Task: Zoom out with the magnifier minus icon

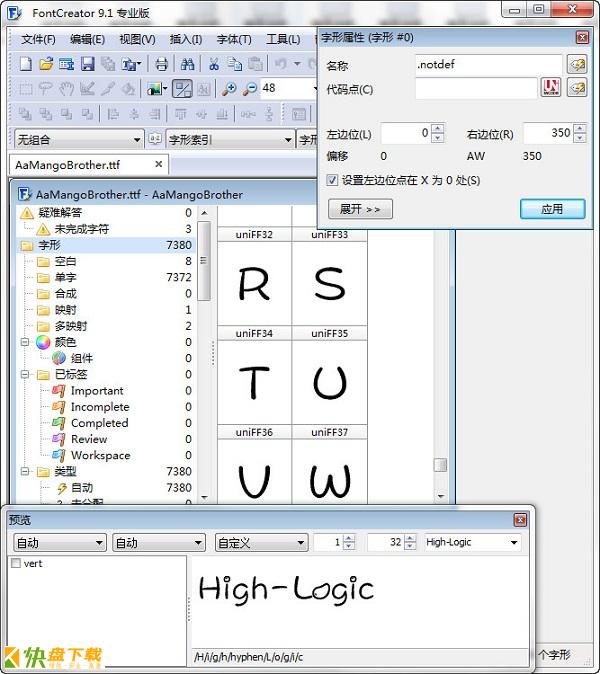Action: pos(250,89)
